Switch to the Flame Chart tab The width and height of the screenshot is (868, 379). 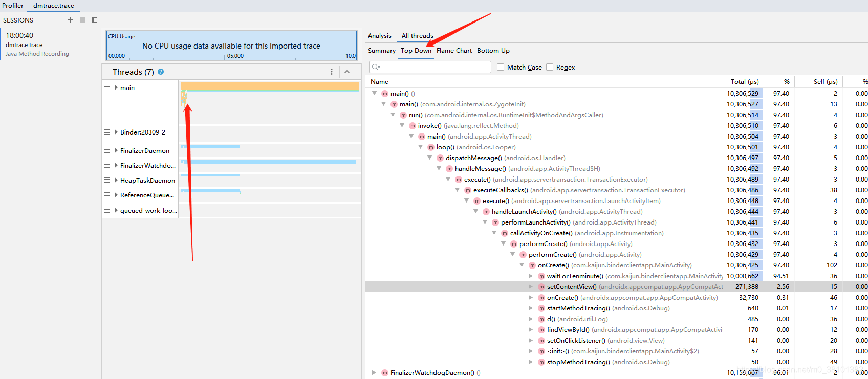click(454, 50)
